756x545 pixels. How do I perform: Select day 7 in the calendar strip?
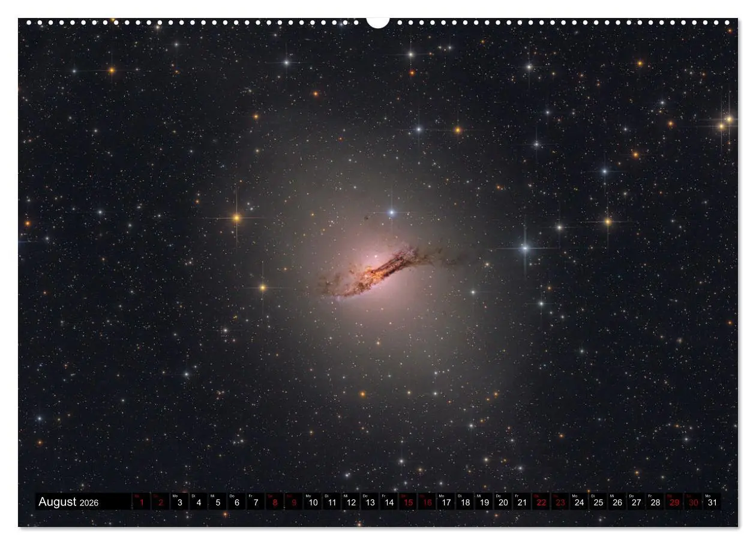click(x=256, y=502)
